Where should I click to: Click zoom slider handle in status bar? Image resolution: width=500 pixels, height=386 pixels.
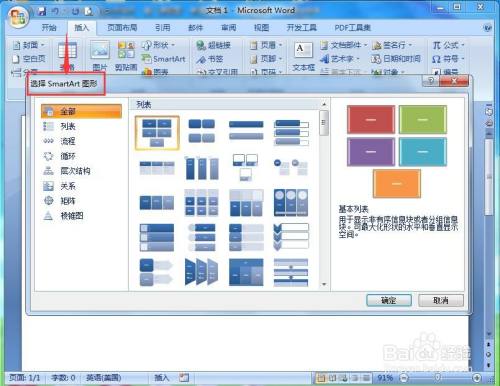tap(438, 377)
